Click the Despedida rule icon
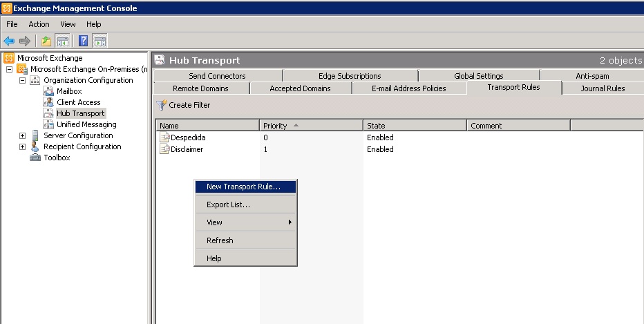Screen dimensions: 644x324 164,137
